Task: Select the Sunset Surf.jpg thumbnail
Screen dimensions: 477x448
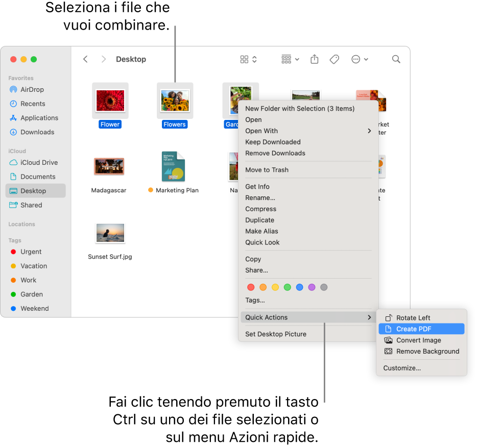Action: coord(110,233)
